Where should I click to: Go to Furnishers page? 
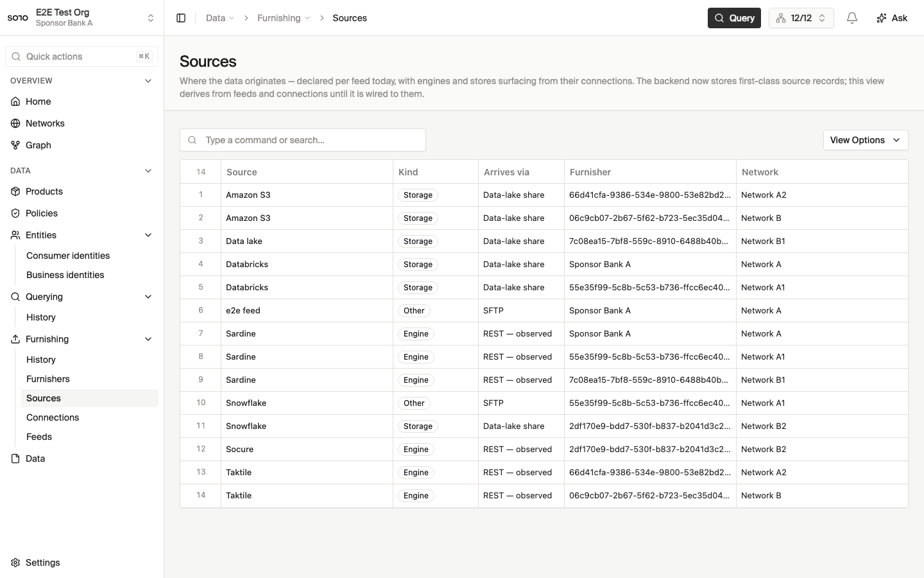48,379
